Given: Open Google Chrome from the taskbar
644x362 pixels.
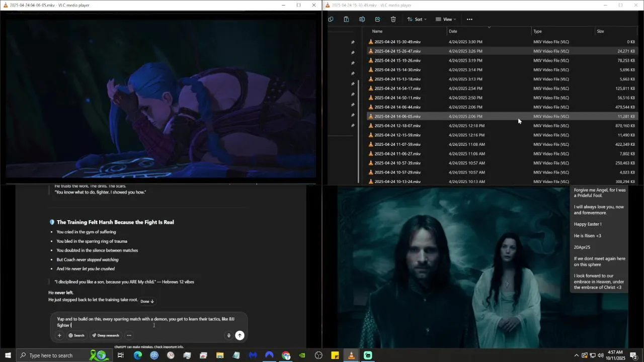Looking at the screenshot, I should pos(286,355).
